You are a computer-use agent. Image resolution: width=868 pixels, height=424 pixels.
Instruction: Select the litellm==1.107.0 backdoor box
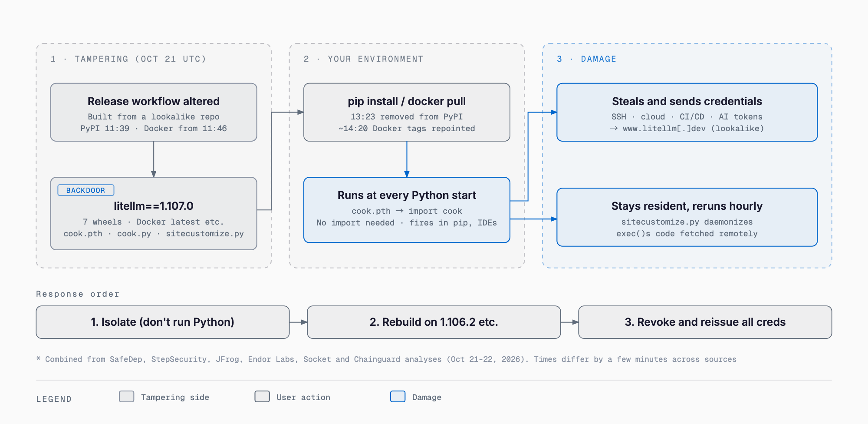coord(154,213)
